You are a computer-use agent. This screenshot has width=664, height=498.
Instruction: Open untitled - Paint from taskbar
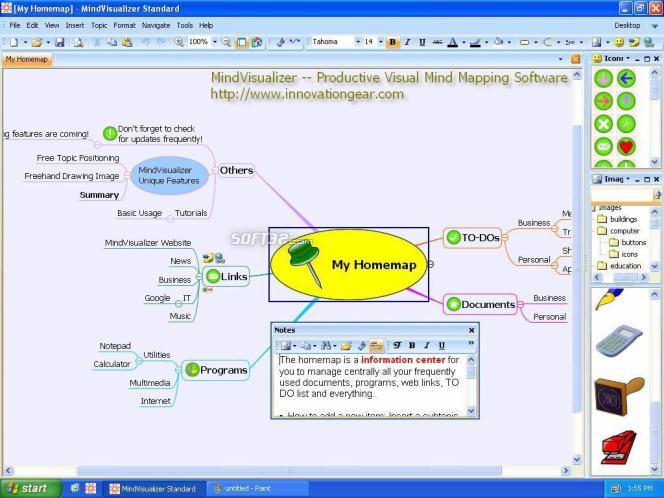242,488
